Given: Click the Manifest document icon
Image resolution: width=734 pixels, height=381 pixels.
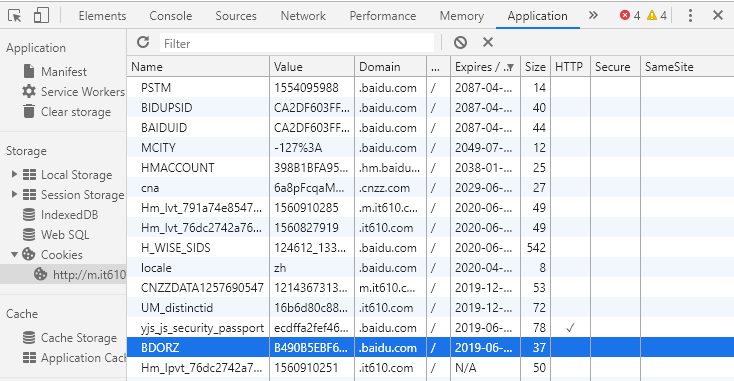Looking at the screenshot, I should coord(29,71).
